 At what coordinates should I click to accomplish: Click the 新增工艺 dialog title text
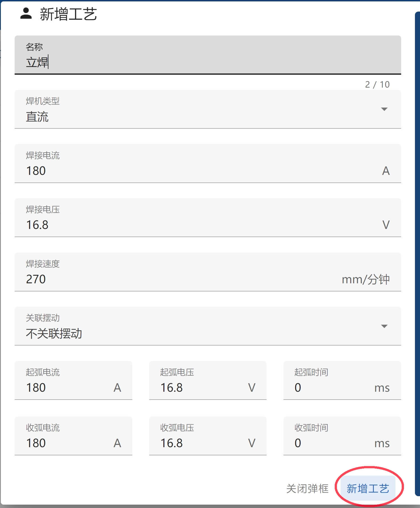[x=68, y=14]
